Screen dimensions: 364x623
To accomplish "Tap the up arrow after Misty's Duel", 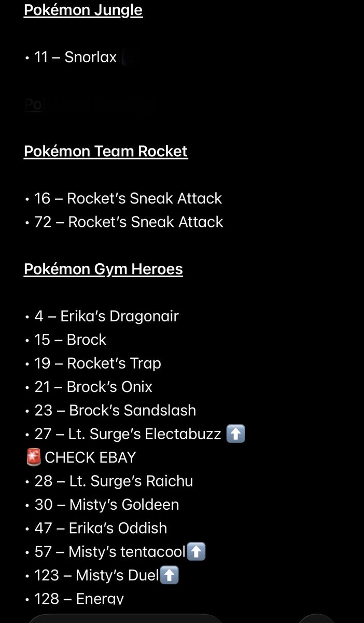I will (x=169, y=575).
